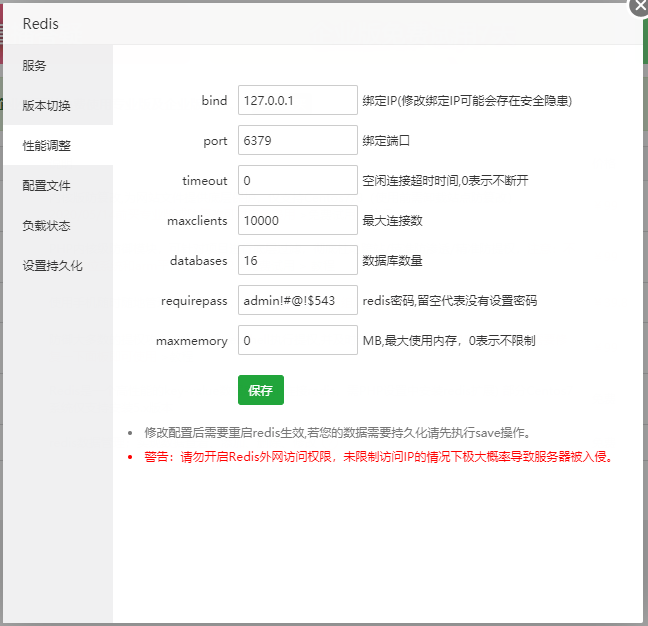Focus the maxmemory input field

tap(298, 340)
